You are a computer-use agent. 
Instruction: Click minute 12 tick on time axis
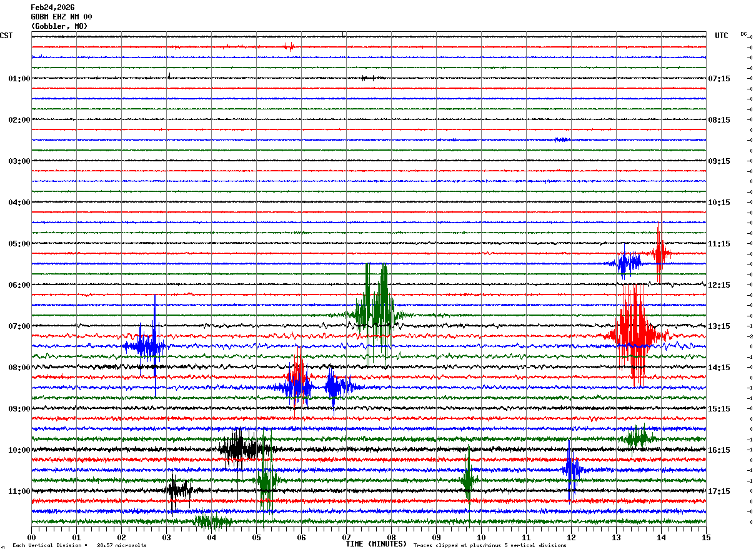click(571, 537)
